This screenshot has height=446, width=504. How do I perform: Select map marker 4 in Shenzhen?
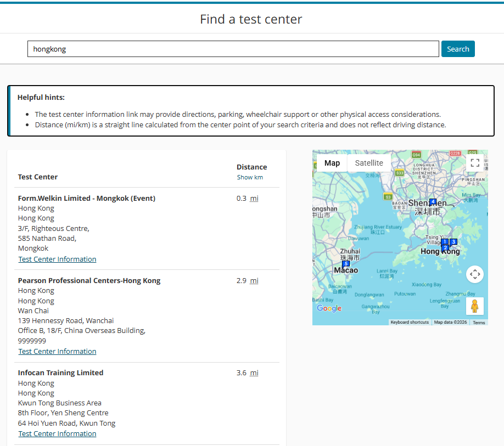coord(433,202)
